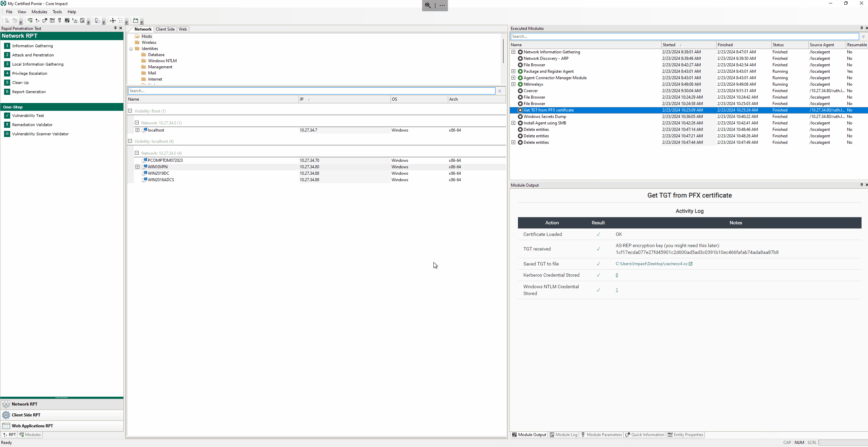The height and width of the screenshot is (447, 868).
Task: Open the host search filter dropdown arrow
Action: tap(500, 91)
